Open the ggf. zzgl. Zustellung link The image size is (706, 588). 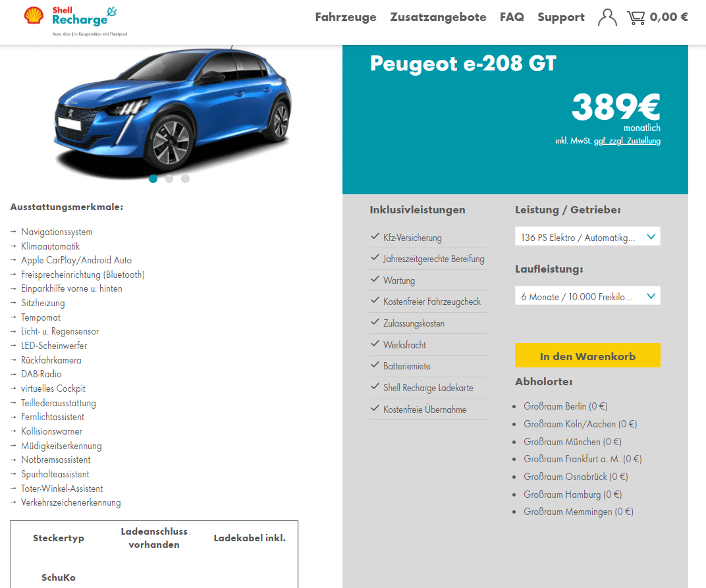(627, 141)
